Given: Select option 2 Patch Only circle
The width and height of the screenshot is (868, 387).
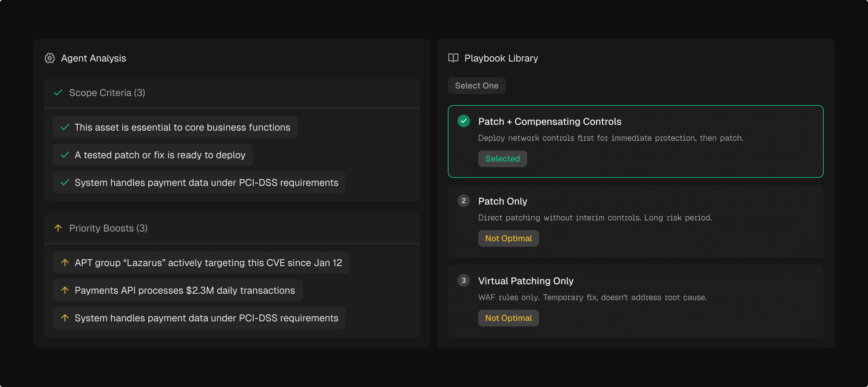Looking at the screenshot, I should pos(463,201).
